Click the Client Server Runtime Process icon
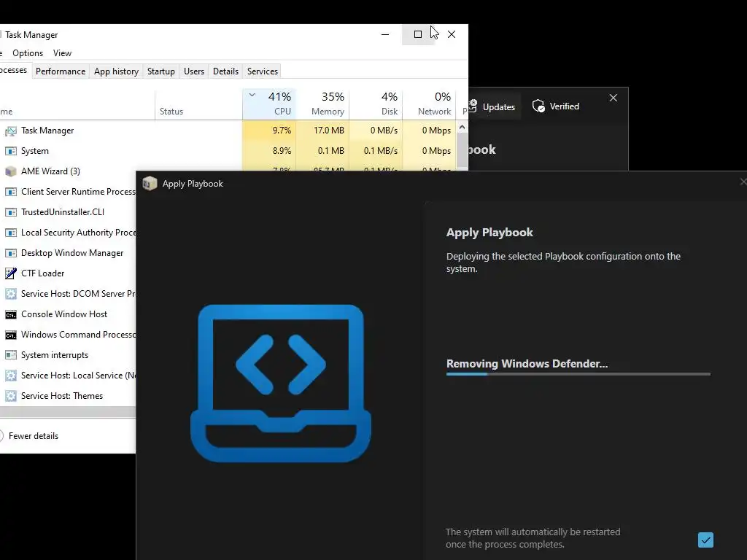747x560 pixels. click(10, 192)
